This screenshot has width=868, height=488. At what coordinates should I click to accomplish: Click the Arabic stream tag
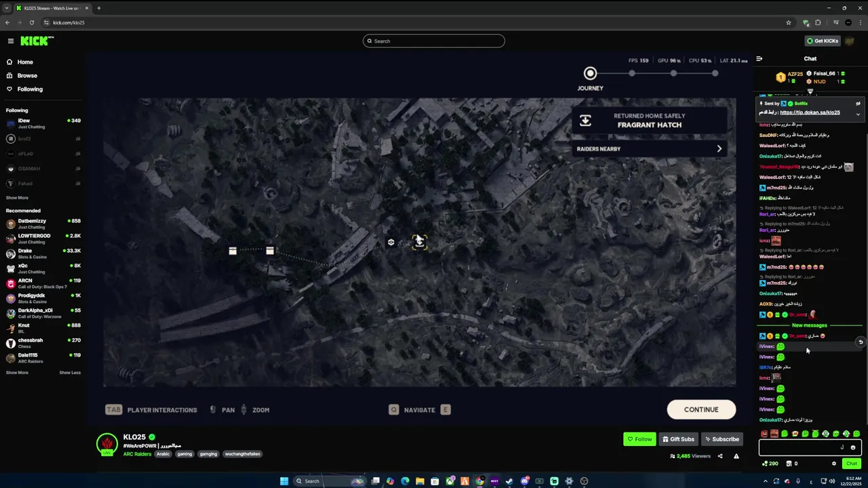coord(163,454)
